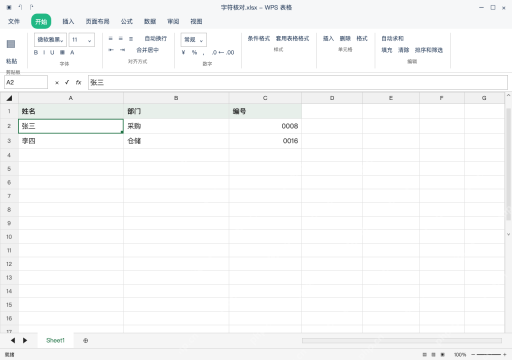
Task: Switch to the 开始 ribbon tab
Action: click(41, 21)
